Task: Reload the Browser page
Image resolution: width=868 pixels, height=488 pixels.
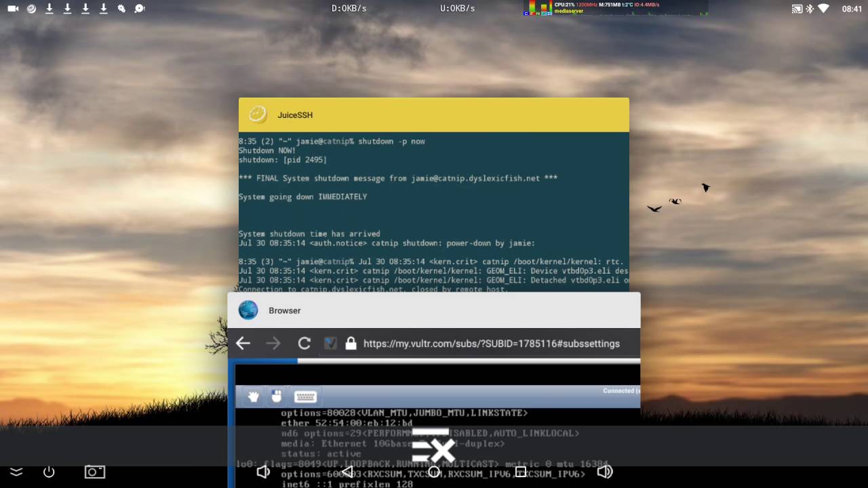Action: tap(304, 344)
